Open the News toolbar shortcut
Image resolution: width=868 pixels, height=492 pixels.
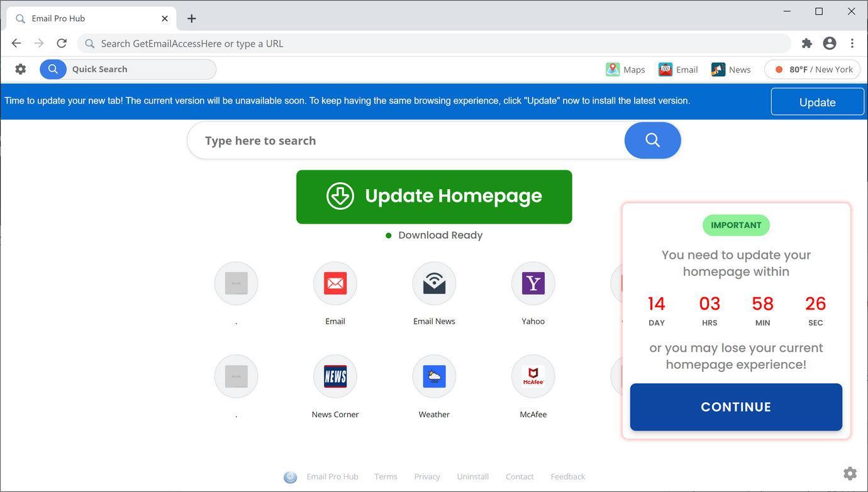click(x=731, y=69)
